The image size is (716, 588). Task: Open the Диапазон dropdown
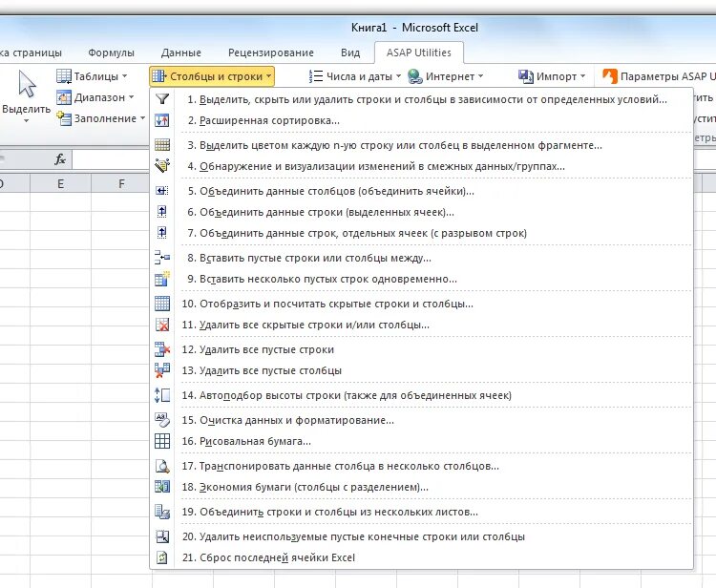[95, 97]
